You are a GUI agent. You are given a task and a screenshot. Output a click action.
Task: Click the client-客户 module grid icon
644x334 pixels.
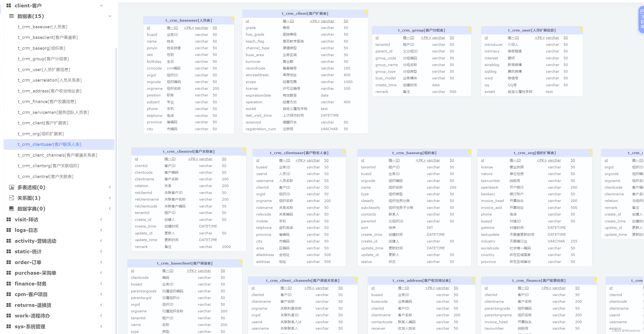(x=9, y=5)
